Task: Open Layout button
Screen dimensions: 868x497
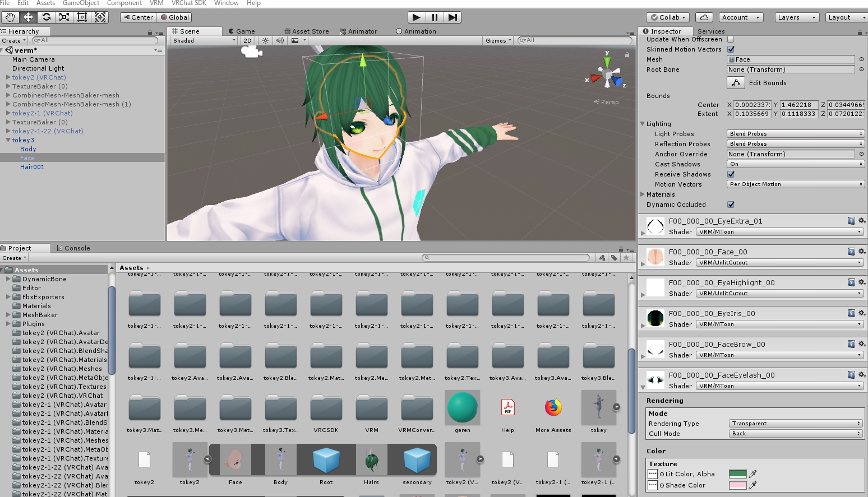Action: [x=846, y=17]
